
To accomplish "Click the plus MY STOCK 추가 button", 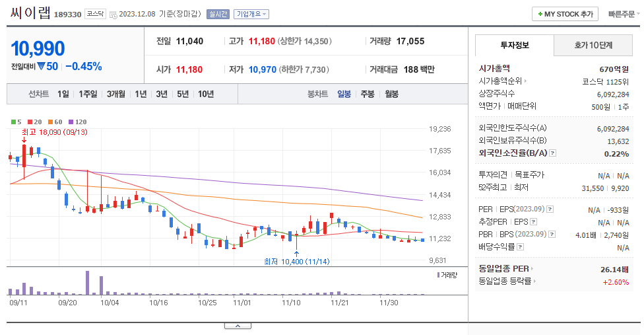I will (565, 14).
